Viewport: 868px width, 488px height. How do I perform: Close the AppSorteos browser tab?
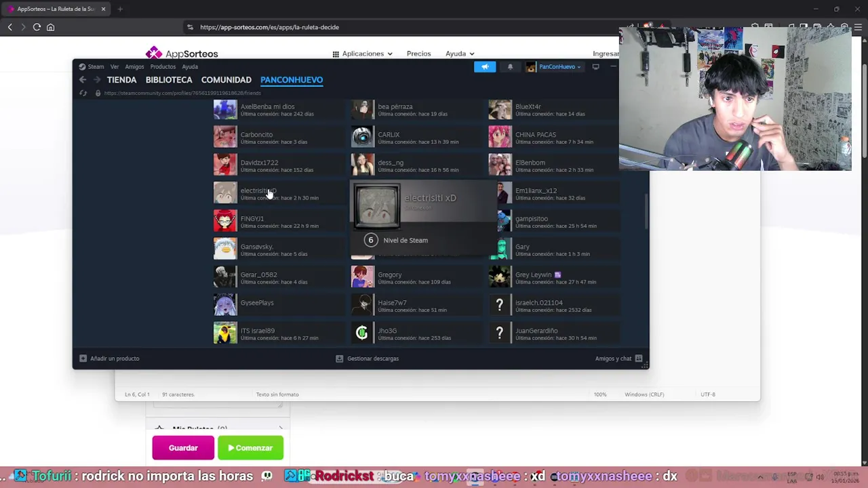pos(103,9)
